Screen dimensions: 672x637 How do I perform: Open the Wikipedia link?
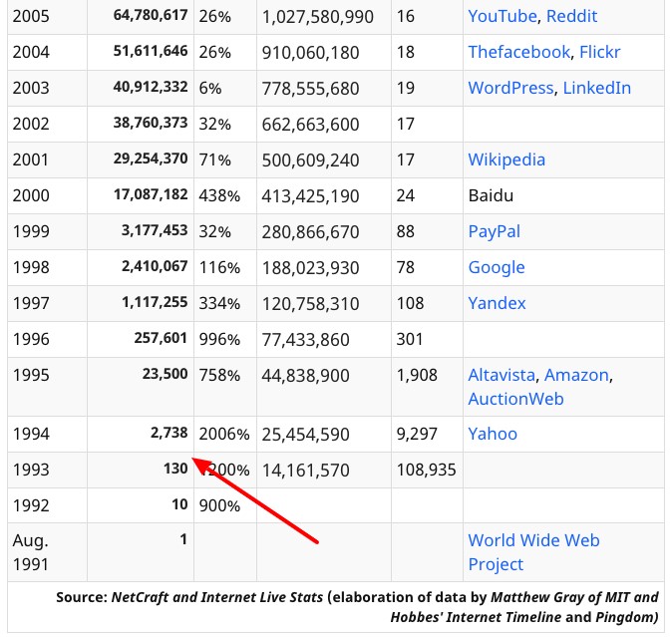coord(506,159)
